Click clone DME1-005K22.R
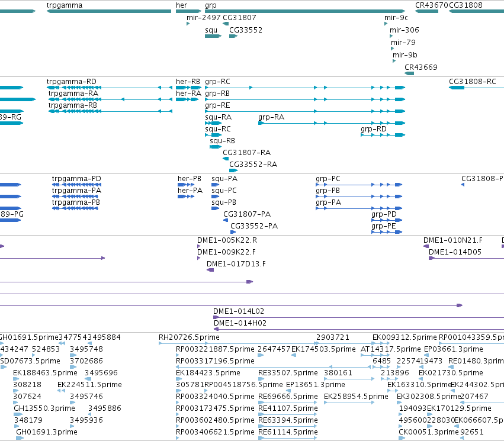 [198, 246]
